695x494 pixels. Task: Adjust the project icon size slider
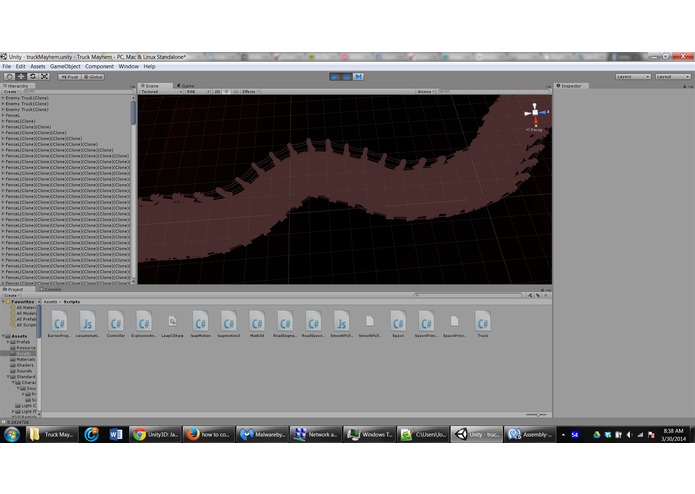click(536, 415)
